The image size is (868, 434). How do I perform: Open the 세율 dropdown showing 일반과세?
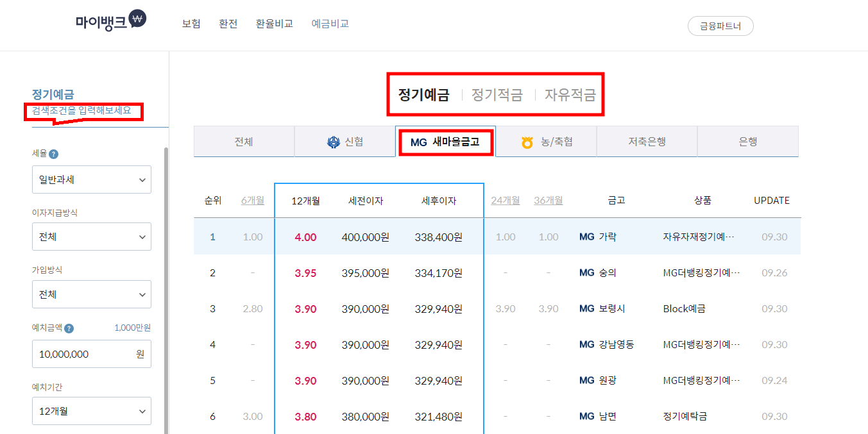(92, 179)
